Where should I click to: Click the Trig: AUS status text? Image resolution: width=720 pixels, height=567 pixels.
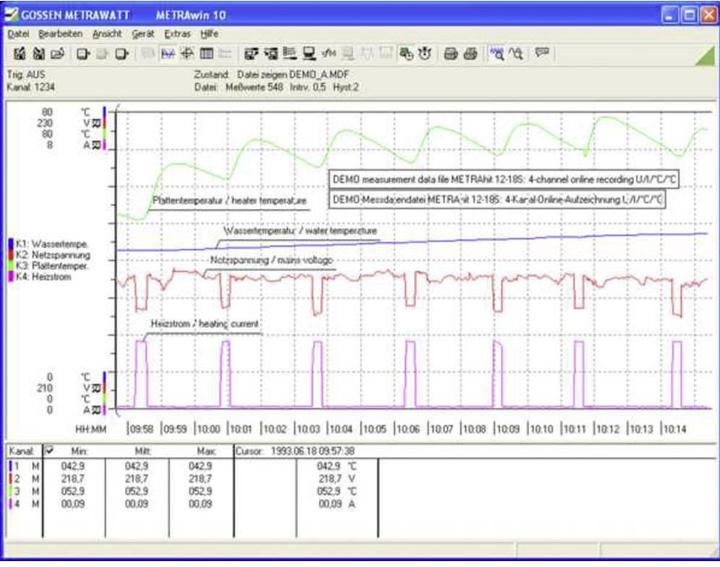click(x=26, y=74)
